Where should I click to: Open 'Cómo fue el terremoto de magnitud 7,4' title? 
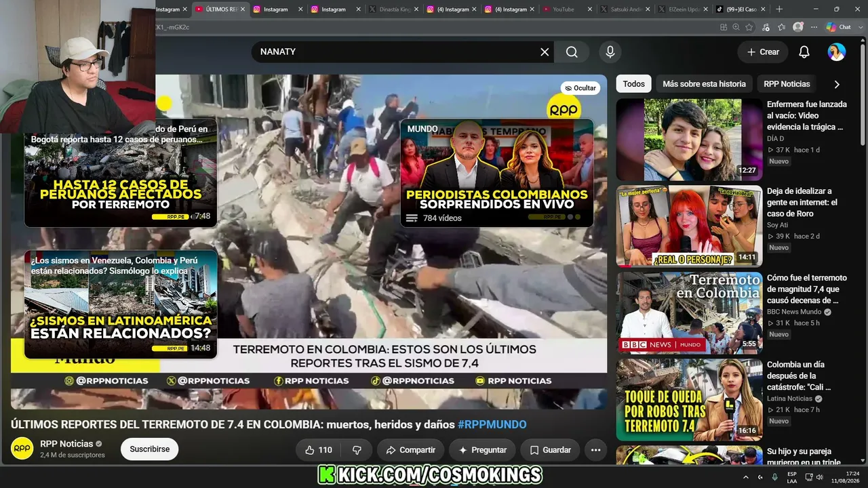pos(807,289)
